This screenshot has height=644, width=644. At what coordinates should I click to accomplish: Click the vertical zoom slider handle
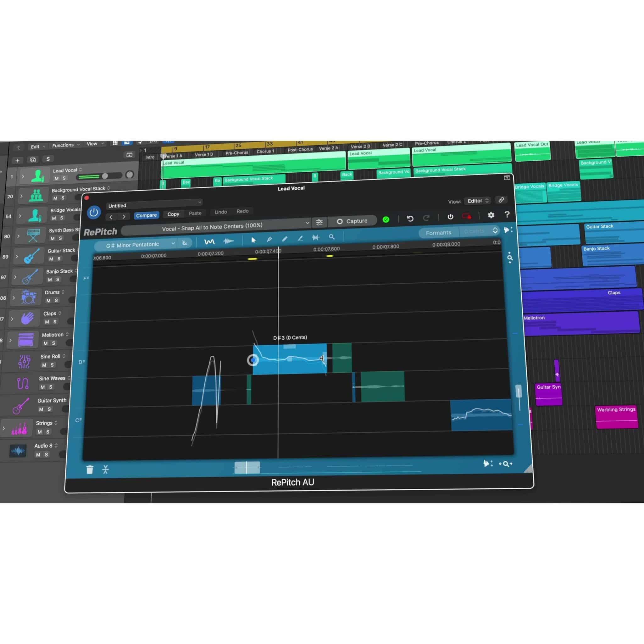coord(519,391)
